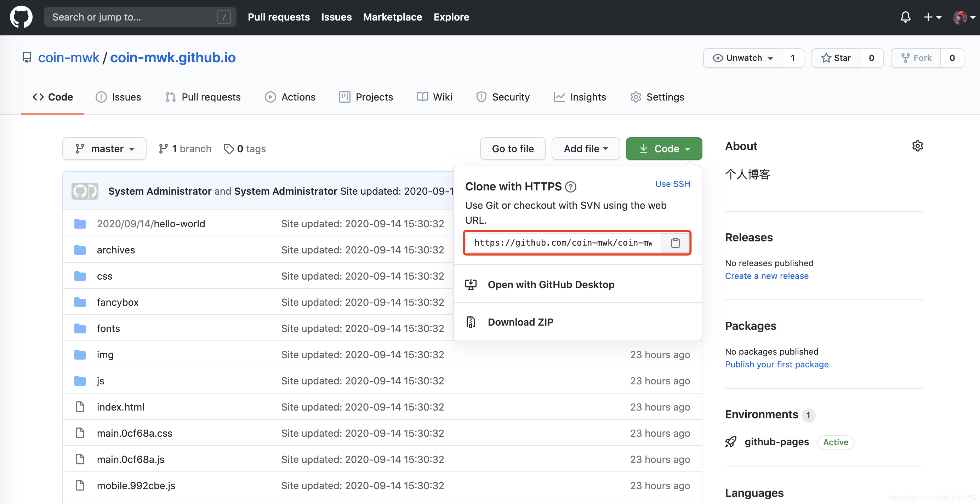Open the mobile.992cbe.js file
The height and width of the screenshot is (504, 980).
[136, 486]
